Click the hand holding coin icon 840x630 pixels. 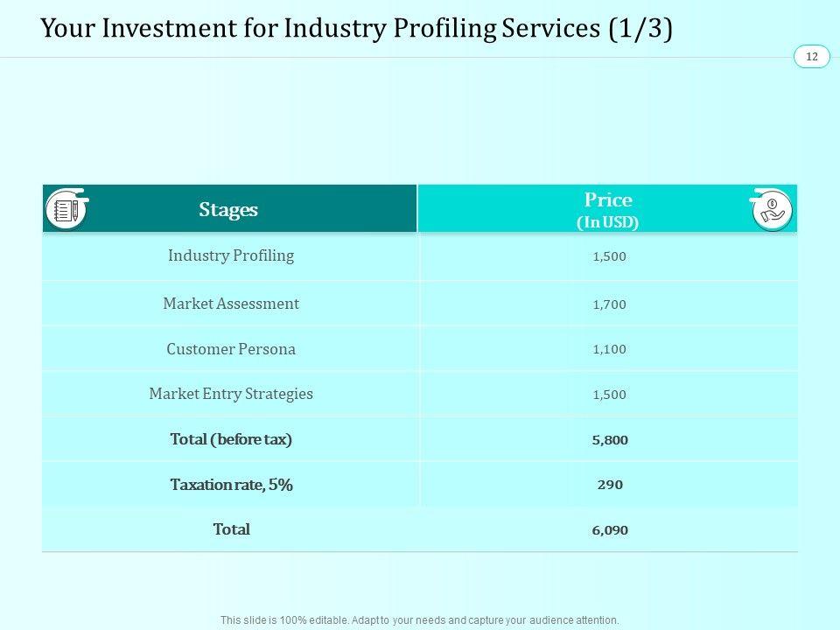pos(772,210)
